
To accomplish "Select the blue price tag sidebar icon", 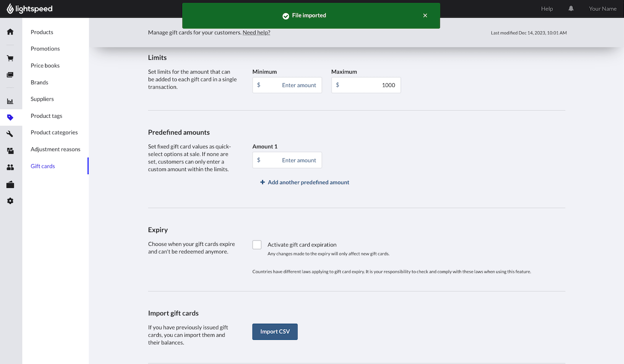I will (x=10, y=117).
